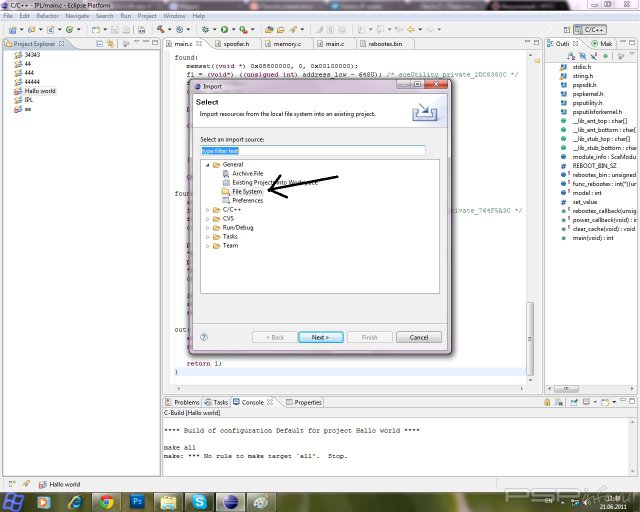
Task: Collapse the General folder in the tree
Action: click(206, 164)
